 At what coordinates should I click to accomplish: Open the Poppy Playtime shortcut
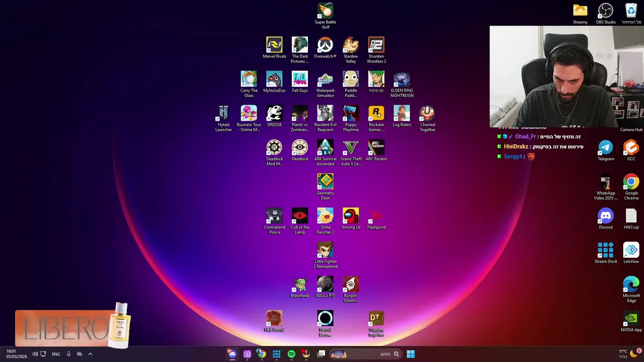pos(351,118)
